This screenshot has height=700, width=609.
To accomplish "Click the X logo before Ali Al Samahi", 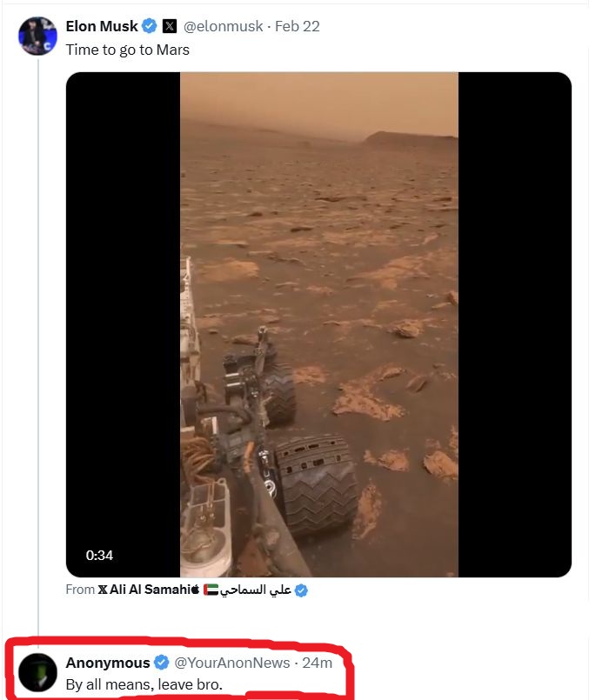I will pos(103,590).
